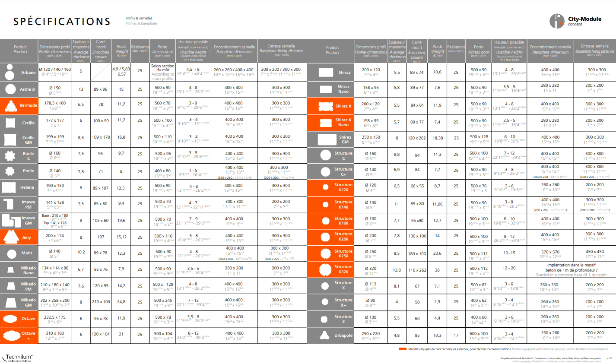Click the Octave oval profile icon
This screenshot has height=364, width=616.
click(x=10, y=319)
